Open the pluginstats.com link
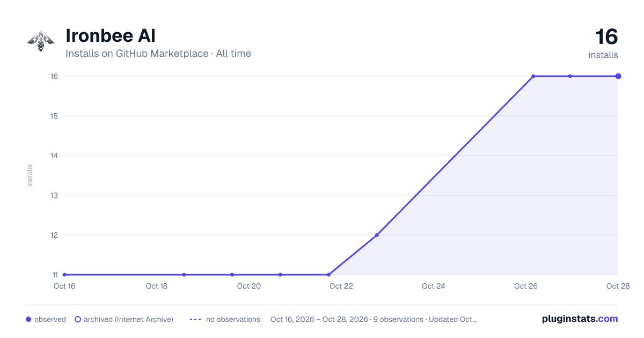Image resolution: width=644 pixels, height=338 pixels. (580, 319)
